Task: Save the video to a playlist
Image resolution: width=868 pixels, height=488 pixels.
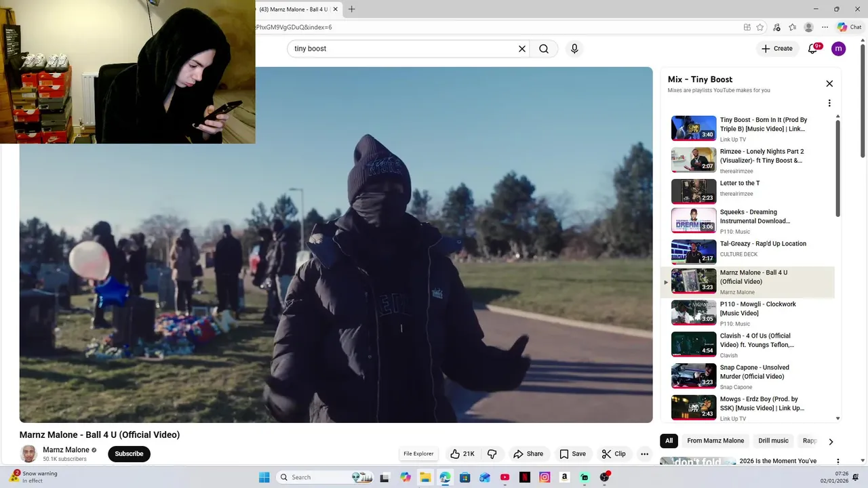Action: (572, 454)
